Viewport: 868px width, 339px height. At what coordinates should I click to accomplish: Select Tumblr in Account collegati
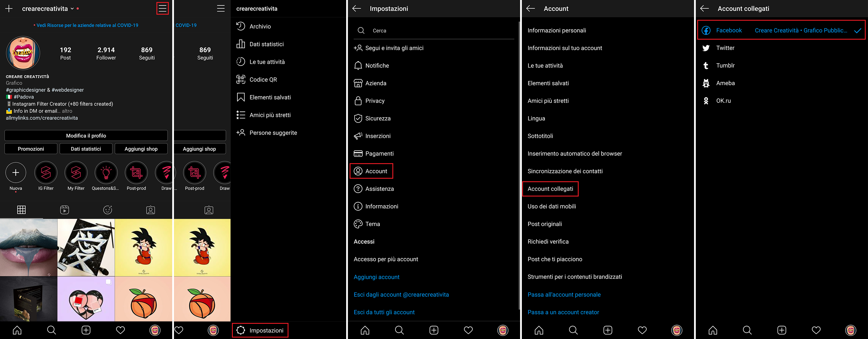pyautogui.click(x=718, y=66)
